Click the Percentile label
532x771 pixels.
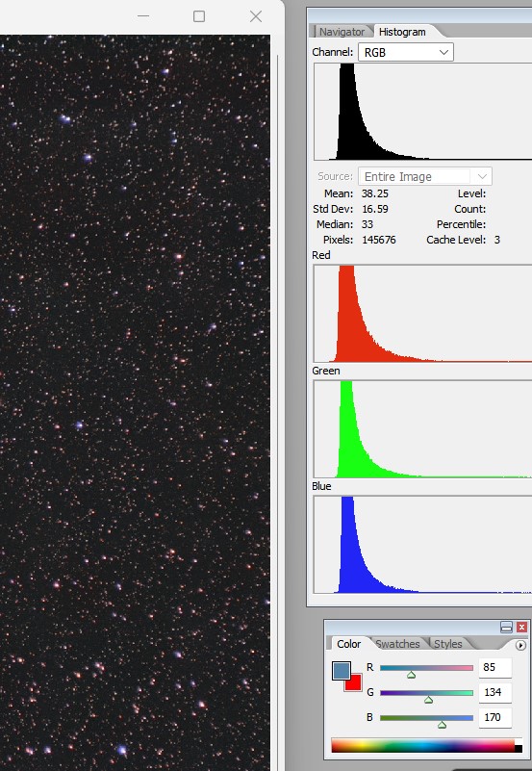pos(461,224)
